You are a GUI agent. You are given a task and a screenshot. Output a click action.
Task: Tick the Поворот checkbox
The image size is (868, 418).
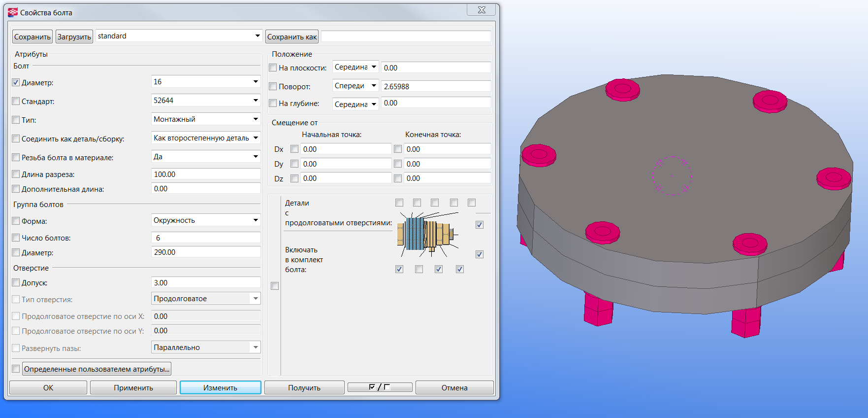click(x=273, y=86)
